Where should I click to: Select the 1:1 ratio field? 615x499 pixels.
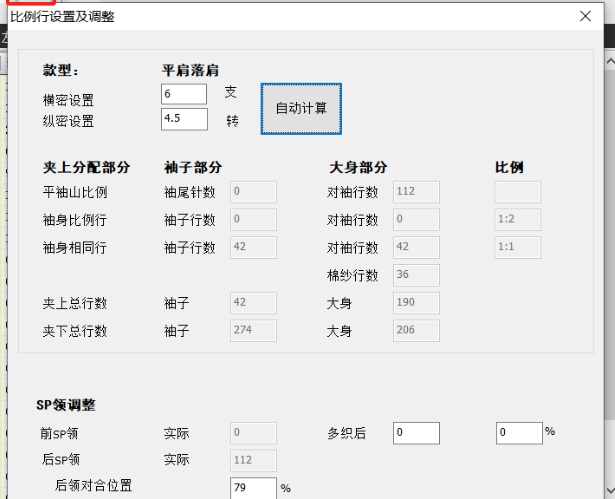tap(517, 247)
